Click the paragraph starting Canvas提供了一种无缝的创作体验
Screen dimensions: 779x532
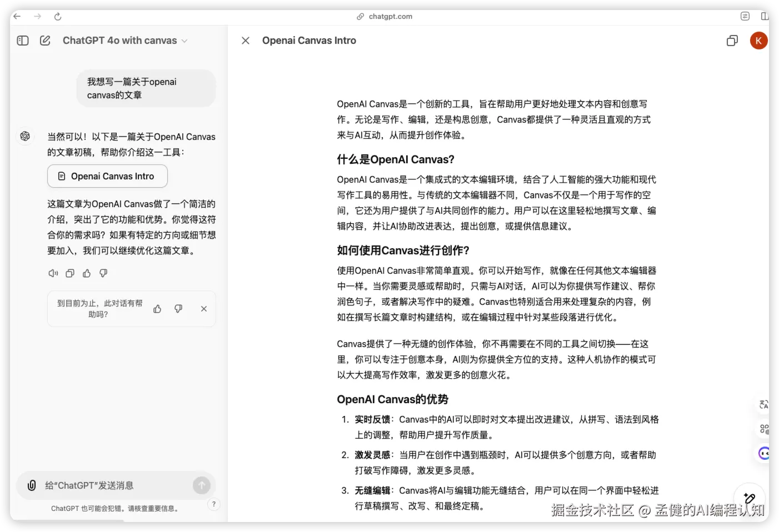click(497, 359)
